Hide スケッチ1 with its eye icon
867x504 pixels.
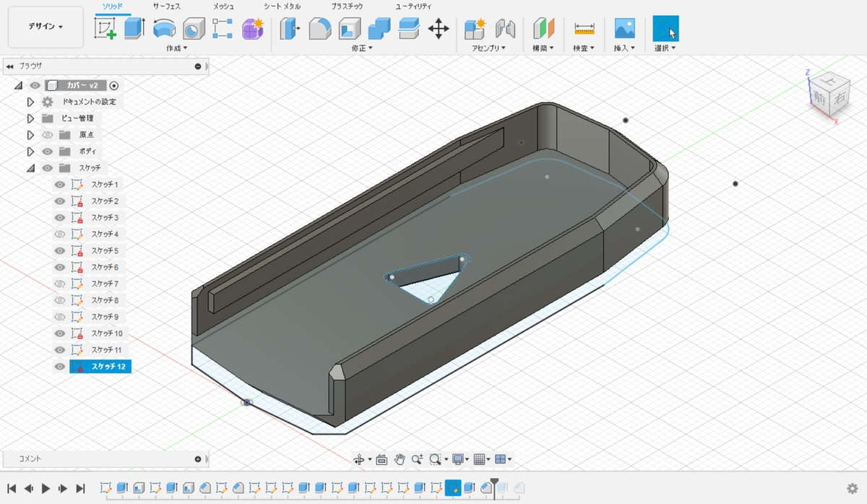pos(60,185)
